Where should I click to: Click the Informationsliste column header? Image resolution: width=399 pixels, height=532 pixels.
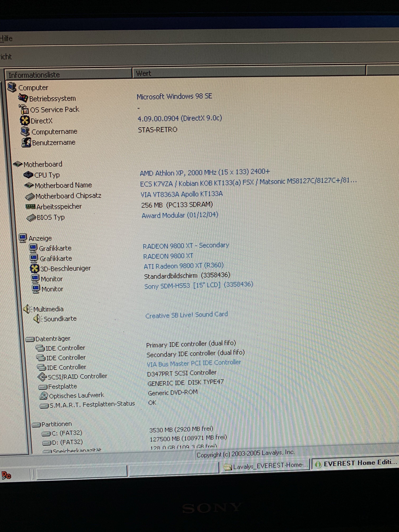point(68,74)
